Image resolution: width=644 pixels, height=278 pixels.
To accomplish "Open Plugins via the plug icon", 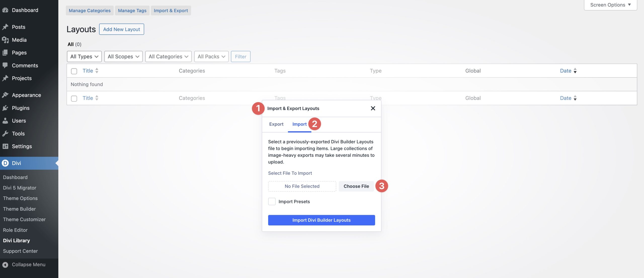I will point(6,108).
